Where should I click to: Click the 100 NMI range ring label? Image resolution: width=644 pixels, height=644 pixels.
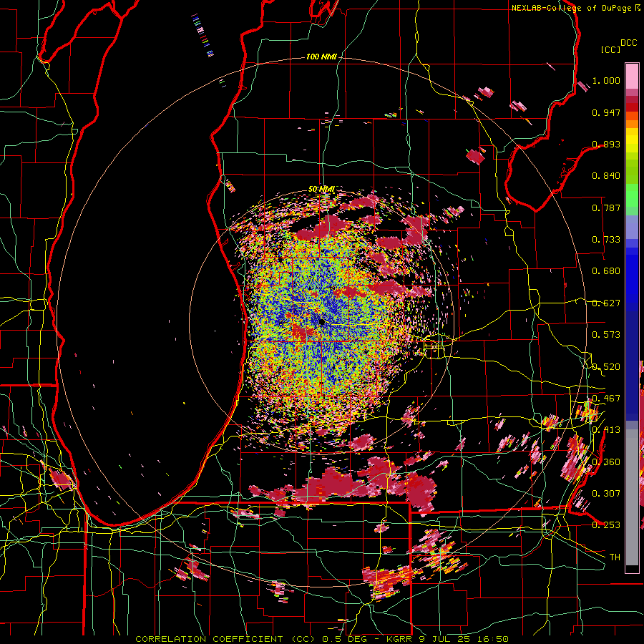tap(321, 57)
